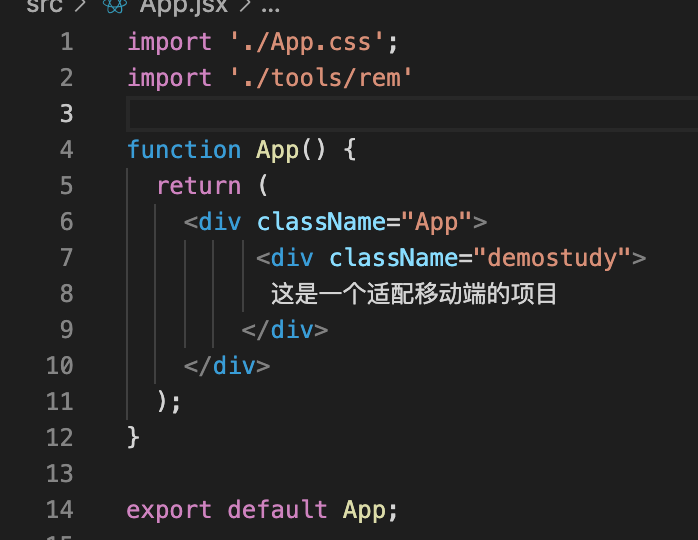Image resolution: width=698 pixels, height=540 pixels.
Task: Click line number 4 in gutter
Action: (67, 150)
